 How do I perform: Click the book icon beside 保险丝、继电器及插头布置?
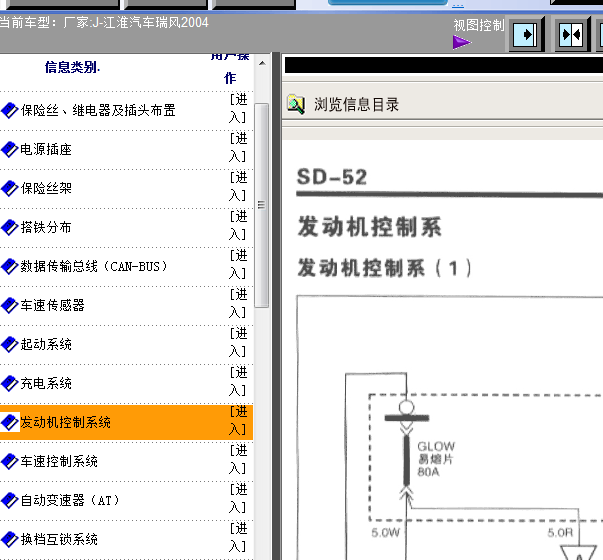(10, 111)
